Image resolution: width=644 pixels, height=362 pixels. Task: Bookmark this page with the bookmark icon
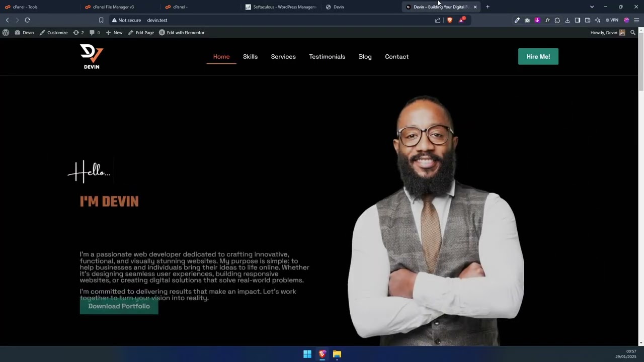(x=101, y=20)
